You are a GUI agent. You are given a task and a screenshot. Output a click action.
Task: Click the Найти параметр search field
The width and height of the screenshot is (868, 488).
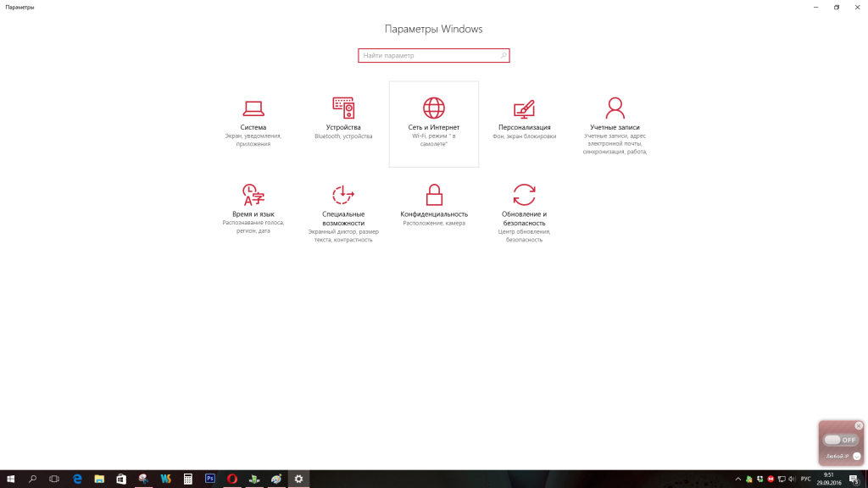433,55
